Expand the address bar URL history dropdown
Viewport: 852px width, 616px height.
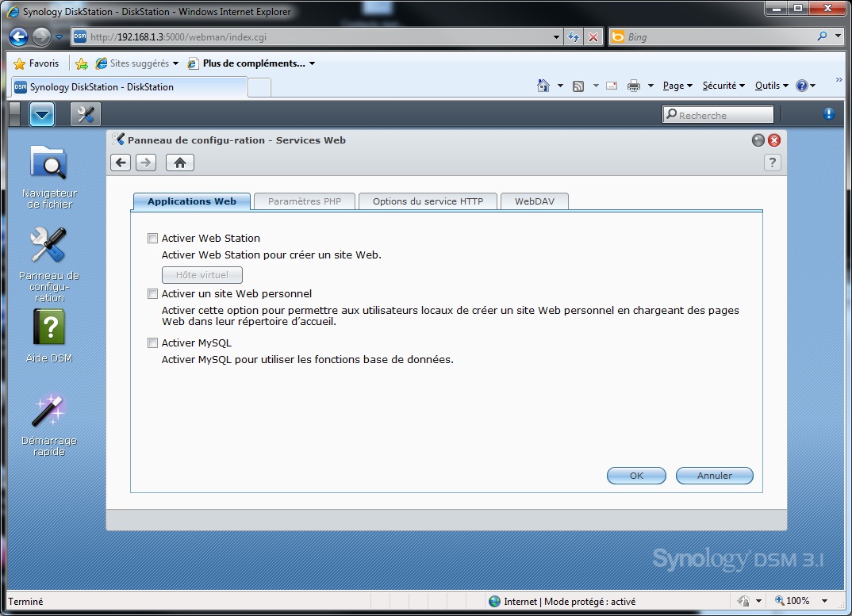click(556, 37)
